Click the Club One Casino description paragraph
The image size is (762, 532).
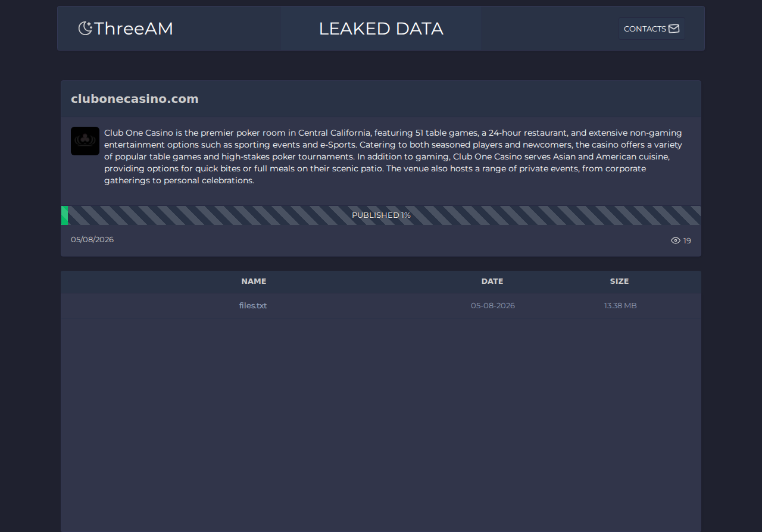point(394,157)
